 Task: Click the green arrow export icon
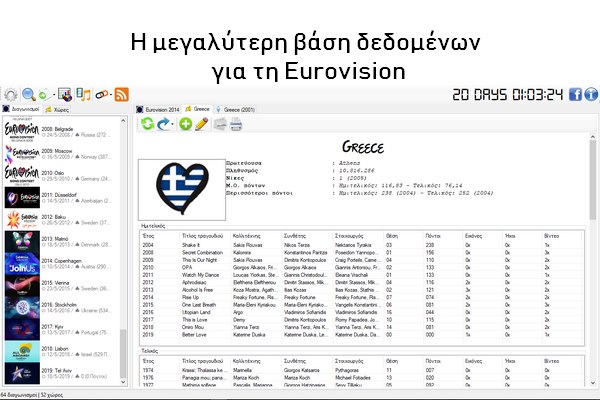(44, 95)
